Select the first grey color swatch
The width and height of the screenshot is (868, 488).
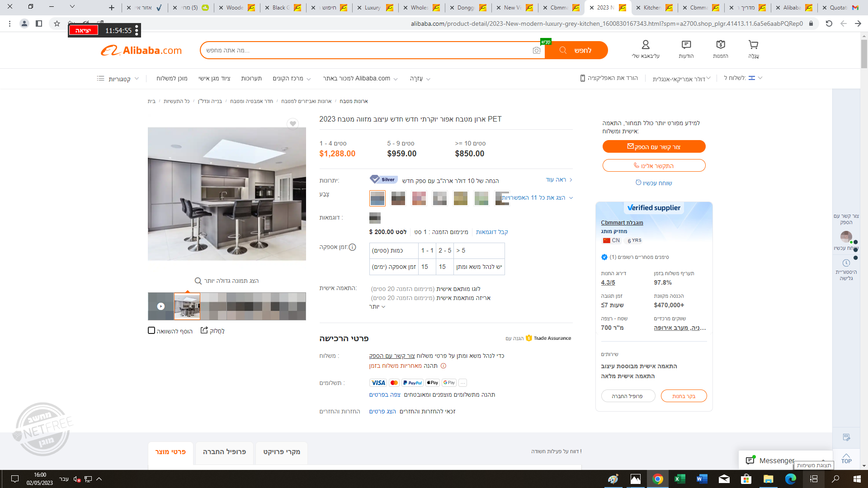point(377,198)
